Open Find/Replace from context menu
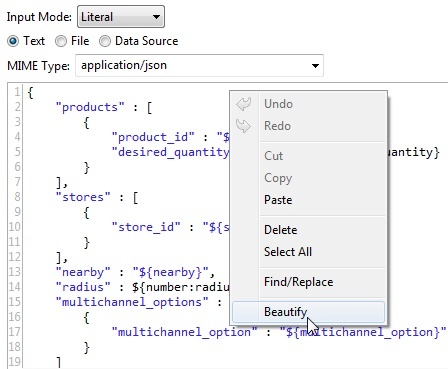Viewport: 448px width, 369px height. (298, 282)
